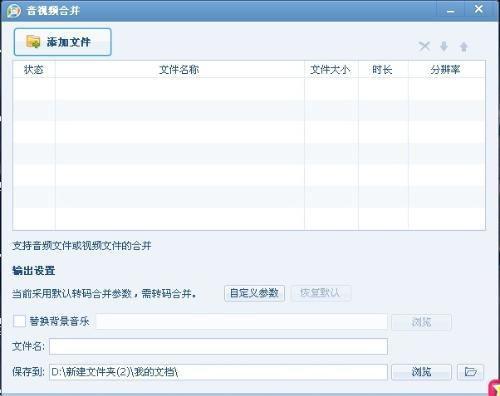Click 浏览 next to background music field
The image size is (500, 396).
(x=421, y=322)
